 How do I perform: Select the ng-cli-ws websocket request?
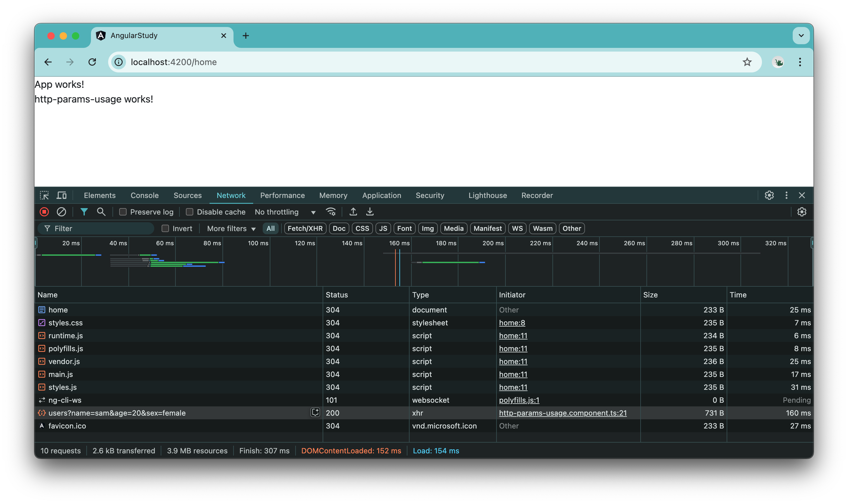click(423, 400)
